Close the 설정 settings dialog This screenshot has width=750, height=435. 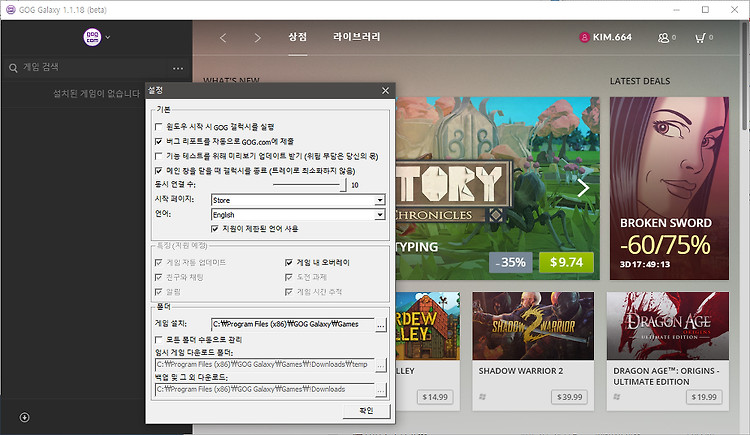[x=386, y=90]
